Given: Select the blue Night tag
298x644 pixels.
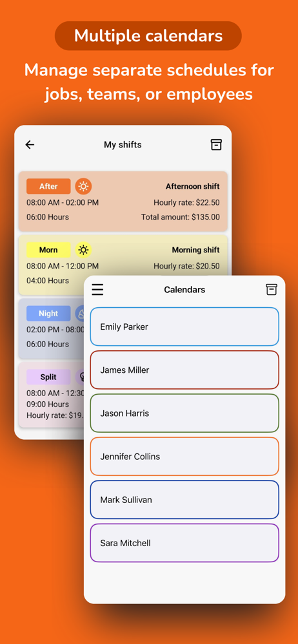Looking at the screenshot, I should click(48, 314).
